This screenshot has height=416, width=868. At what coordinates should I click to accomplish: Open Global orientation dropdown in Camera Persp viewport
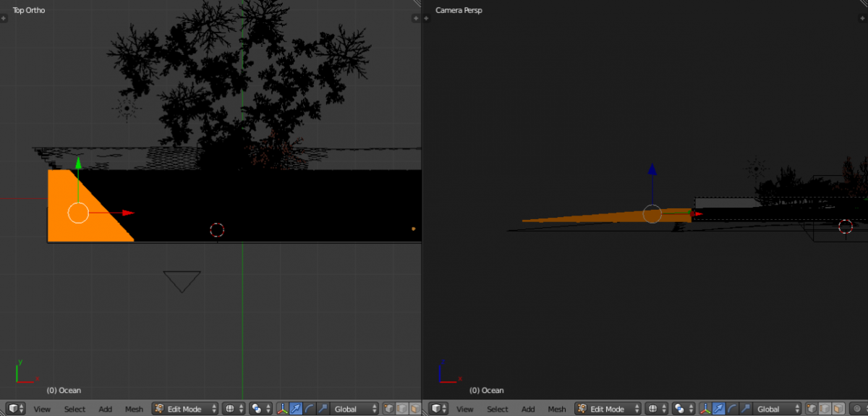pos(778,409)
